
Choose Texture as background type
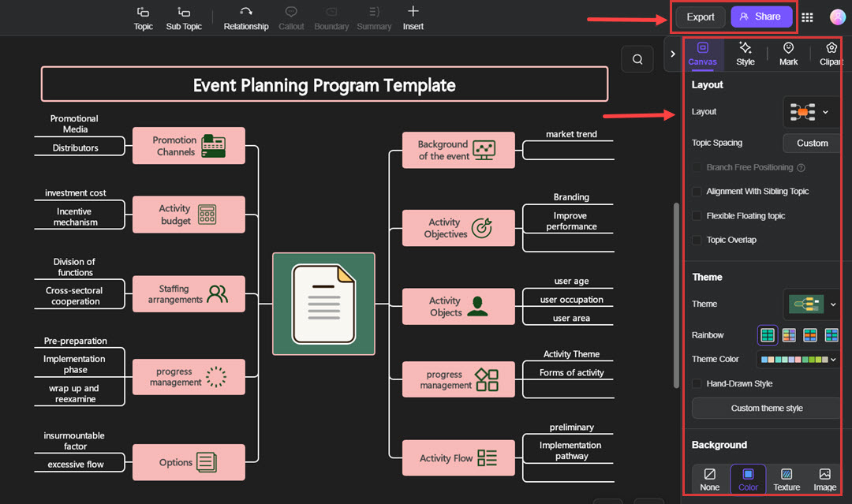coord(786,479)
